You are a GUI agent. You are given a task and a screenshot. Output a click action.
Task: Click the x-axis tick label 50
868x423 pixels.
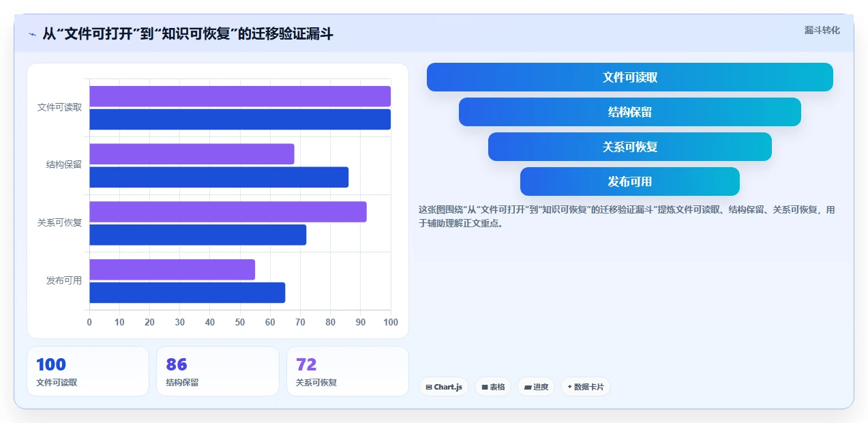[x=240, y=322]
